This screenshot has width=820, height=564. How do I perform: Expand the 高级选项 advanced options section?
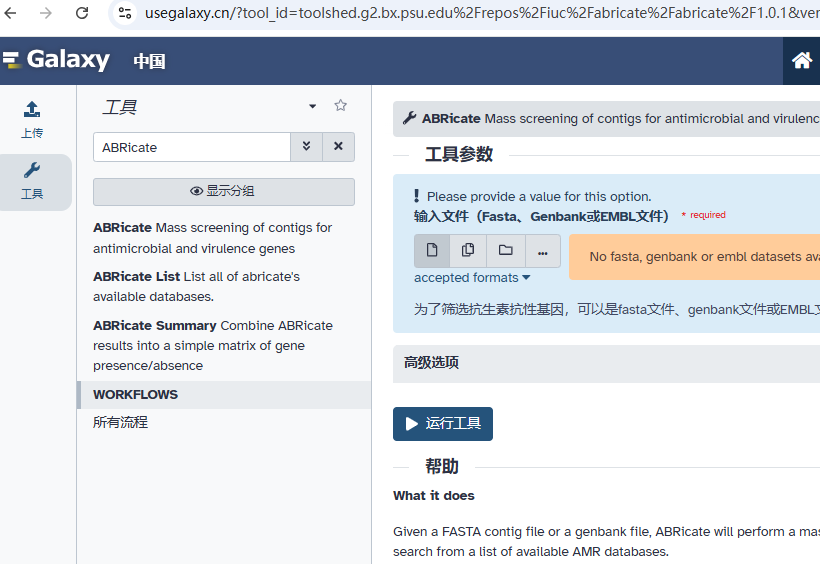[607, 363]
